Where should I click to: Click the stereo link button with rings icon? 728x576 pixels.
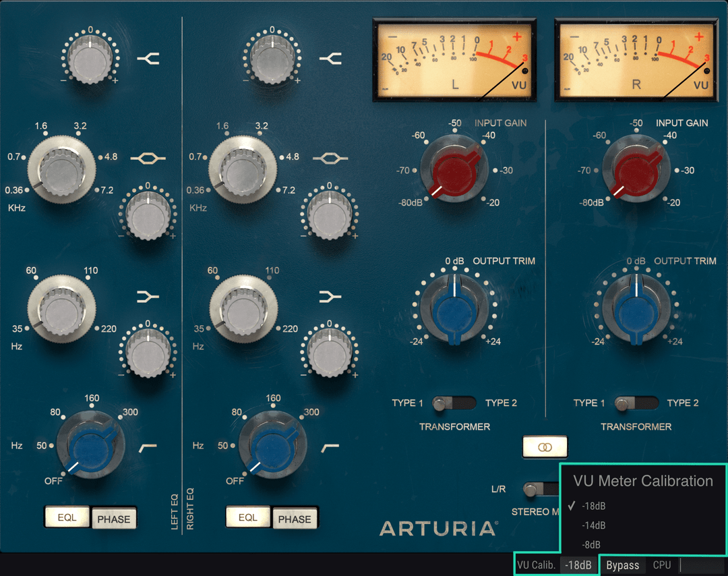point(545,447)
